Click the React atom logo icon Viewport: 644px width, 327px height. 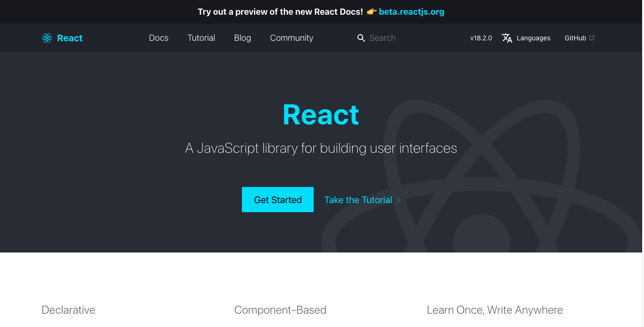[47, 38]
